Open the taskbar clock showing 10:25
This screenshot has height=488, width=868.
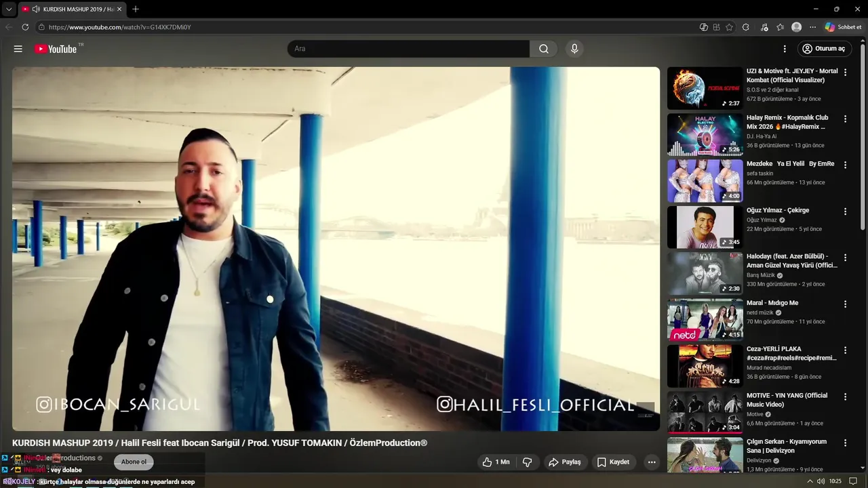pos(835,481)
